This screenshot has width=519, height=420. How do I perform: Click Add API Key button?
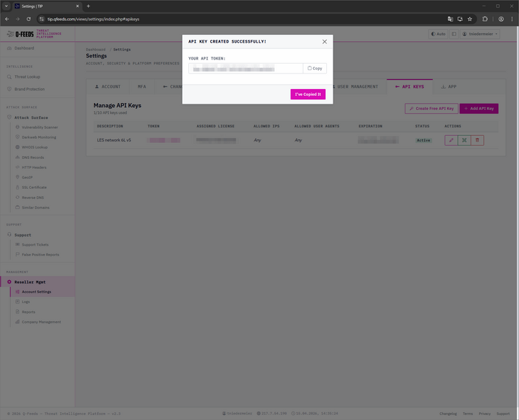pos(479,108)
